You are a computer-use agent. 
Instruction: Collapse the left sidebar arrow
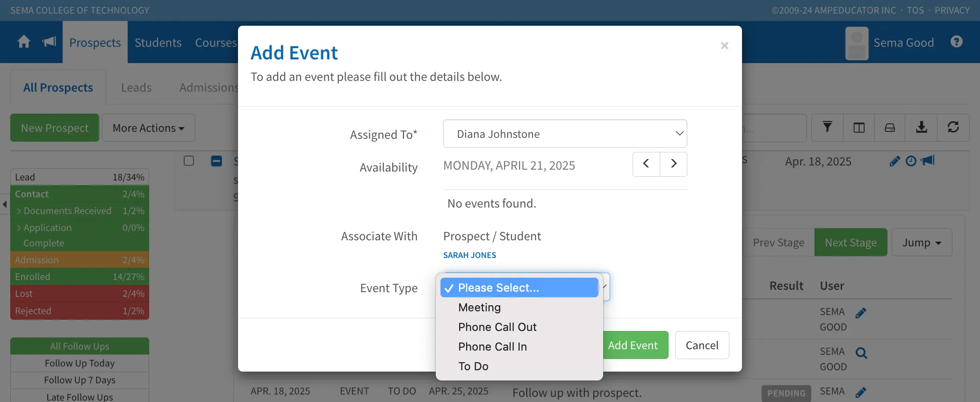coord(5,204)
